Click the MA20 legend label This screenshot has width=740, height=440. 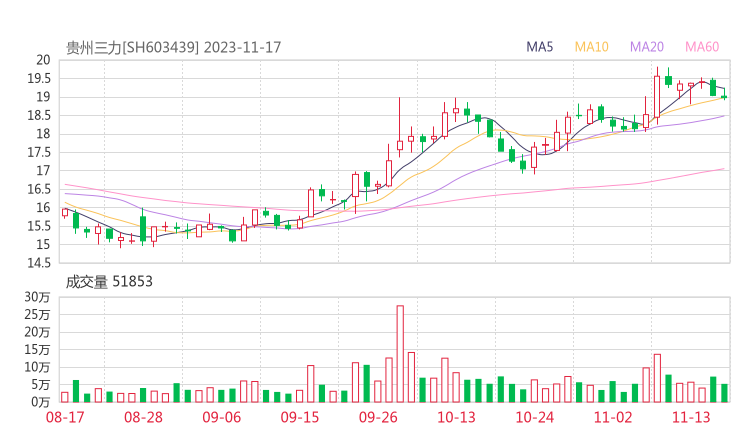pyautogui.click(x=647, y=47)
